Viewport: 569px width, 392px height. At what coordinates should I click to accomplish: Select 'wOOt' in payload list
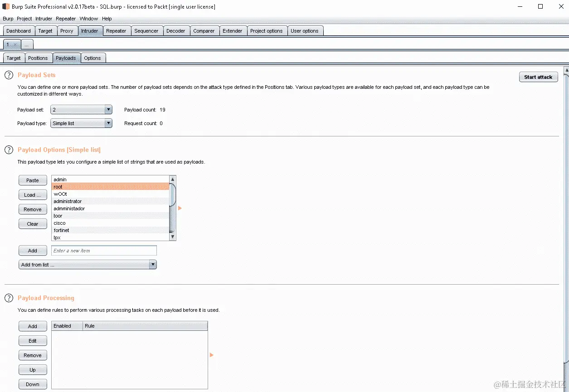pyautogui.click(x=110, y=194)
